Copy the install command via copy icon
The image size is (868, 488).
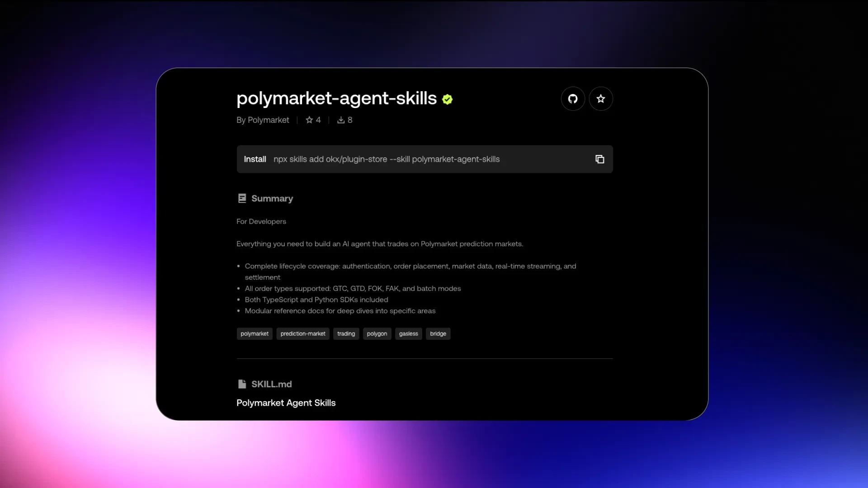(x=599, y=159)
